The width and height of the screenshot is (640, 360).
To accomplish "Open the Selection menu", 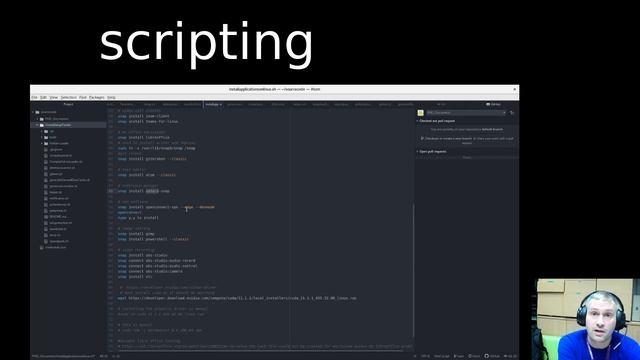I will click(69, 98).
